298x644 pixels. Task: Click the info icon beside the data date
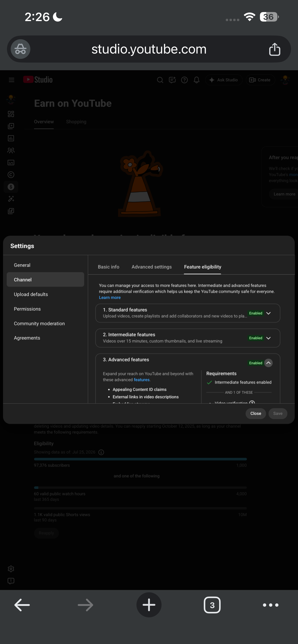click(101, 452)
